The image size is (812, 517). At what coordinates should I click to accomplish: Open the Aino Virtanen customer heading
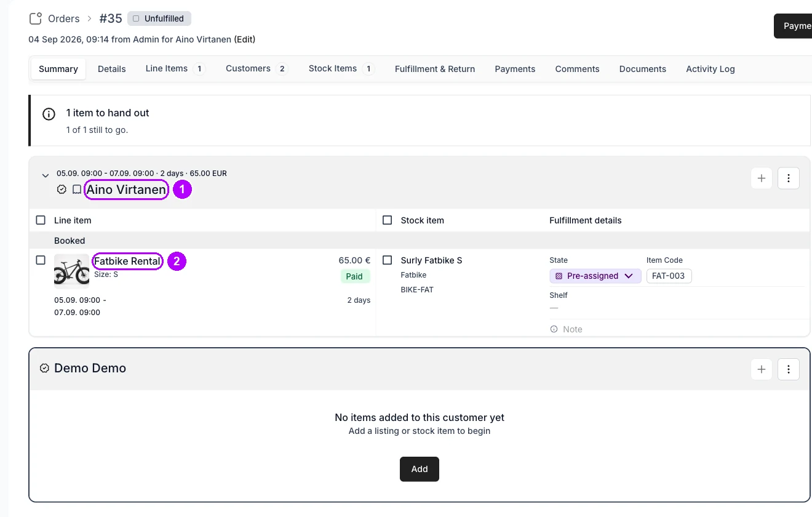click(126, 190)
